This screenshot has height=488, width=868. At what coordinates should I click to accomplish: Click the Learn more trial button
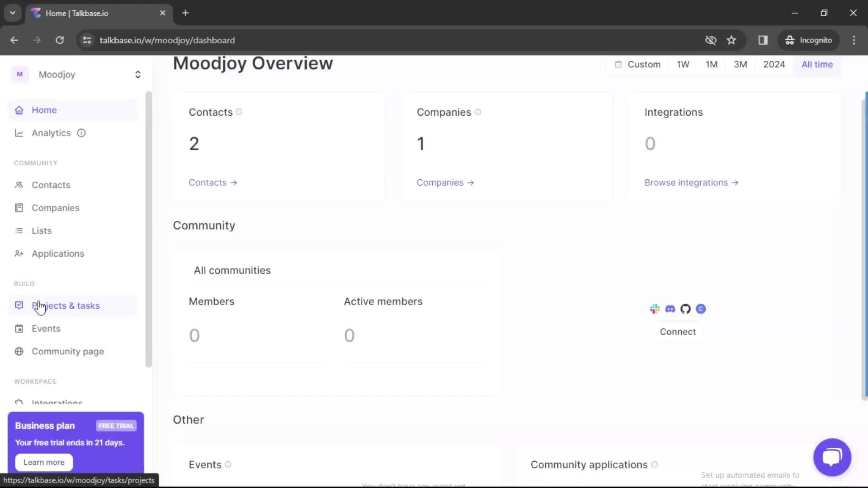44,462
